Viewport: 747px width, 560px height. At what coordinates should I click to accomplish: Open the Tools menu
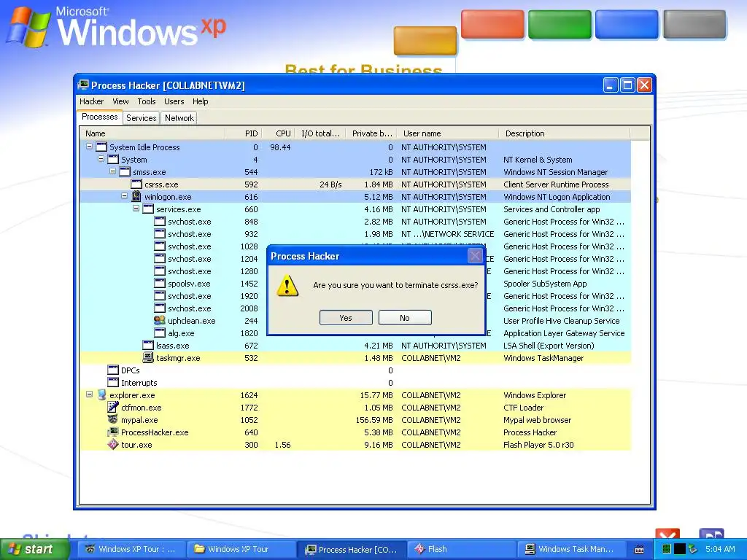(x=146, y=101)
